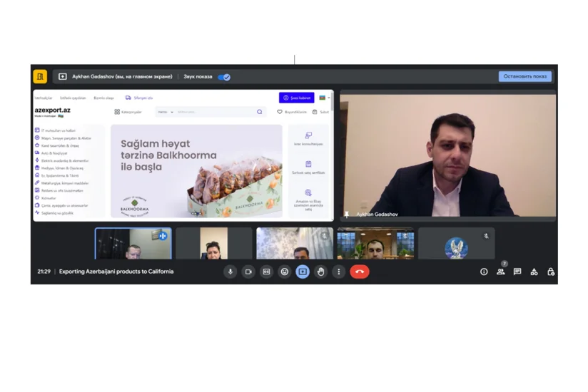Open more options three-dot menu
The image size is (588, 392).
(339, 272)
